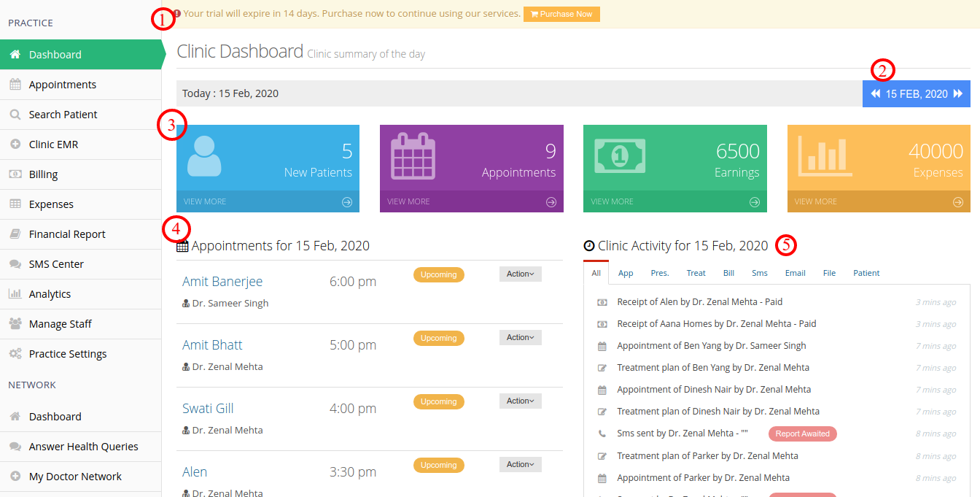Click the 15 FEB, 2020 date button
The image size is (980, 497).
click(917, 94)
